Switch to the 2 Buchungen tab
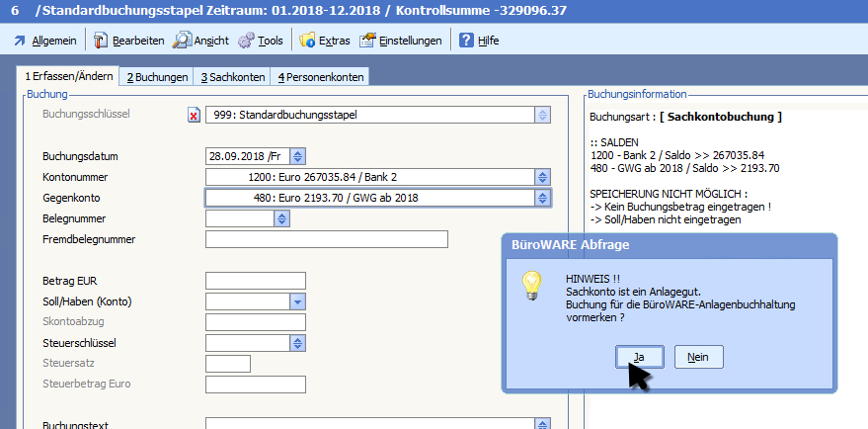This screenshot has height=429, width=868. tap(156, 77)
